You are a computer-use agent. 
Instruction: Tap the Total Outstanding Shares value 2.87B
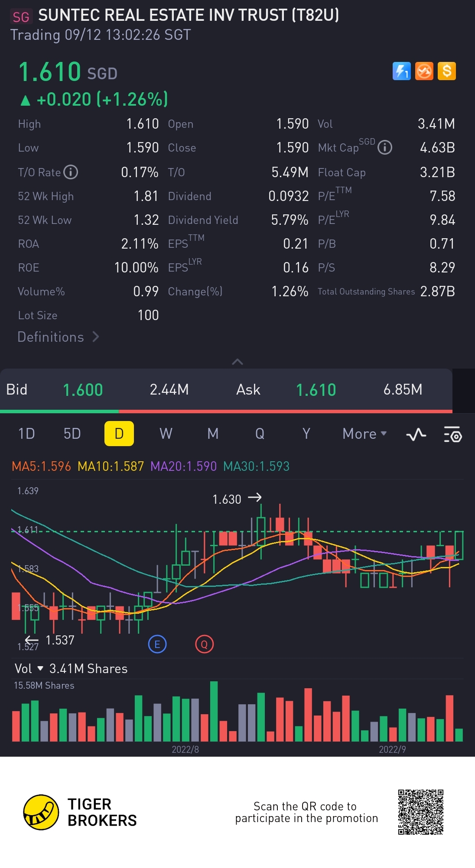point(437,291)
